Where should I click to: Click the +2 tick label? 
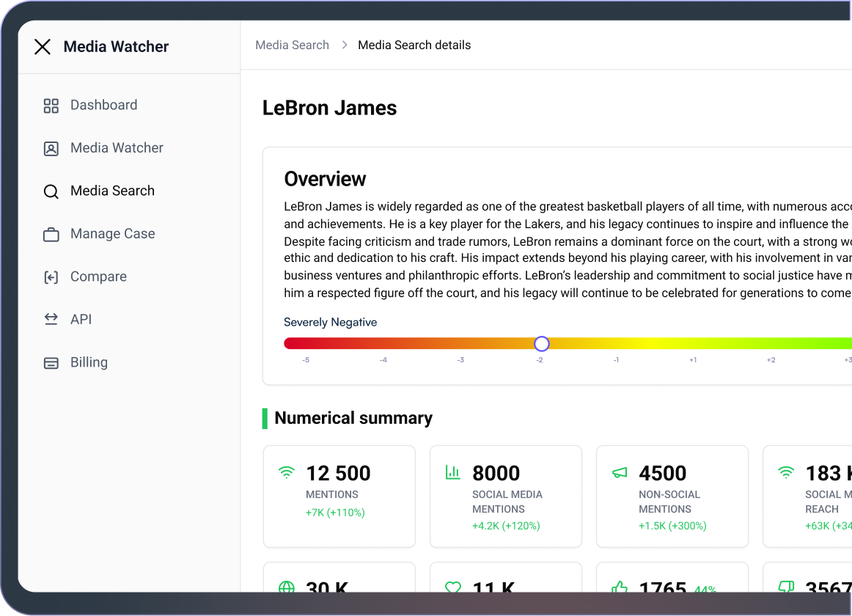coord(771,360)
